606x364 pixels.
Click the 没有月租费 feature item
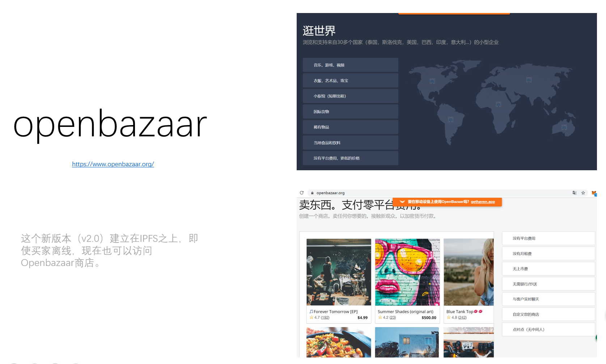(548, 253)
